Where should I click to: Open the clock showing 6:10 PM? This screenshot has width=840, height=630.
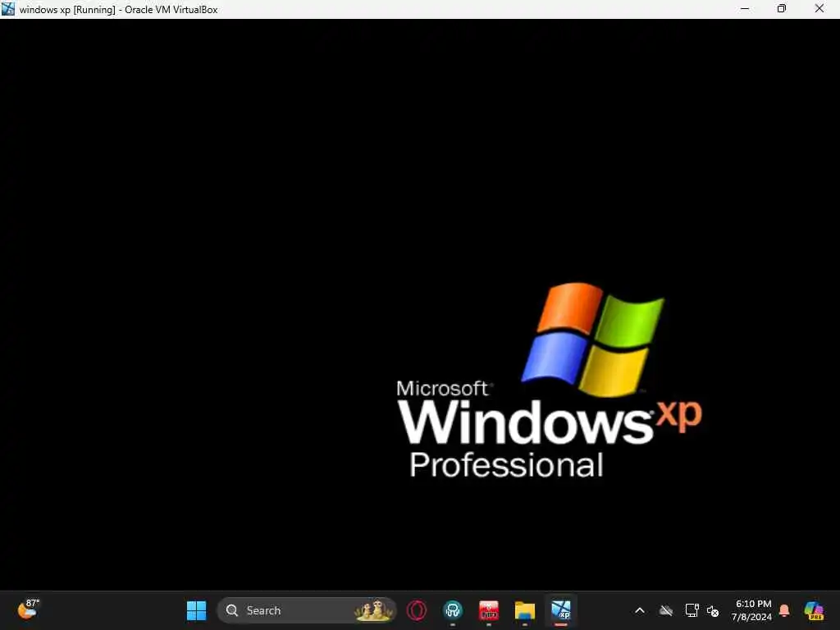751,610
